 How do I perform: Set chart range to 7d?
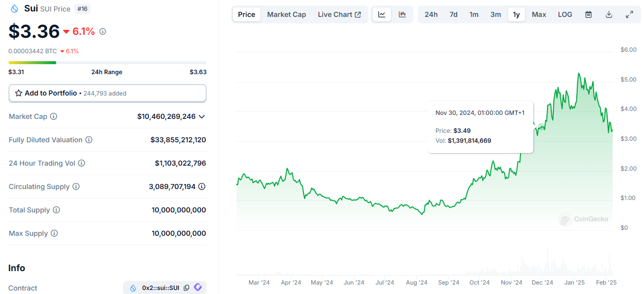453,14
